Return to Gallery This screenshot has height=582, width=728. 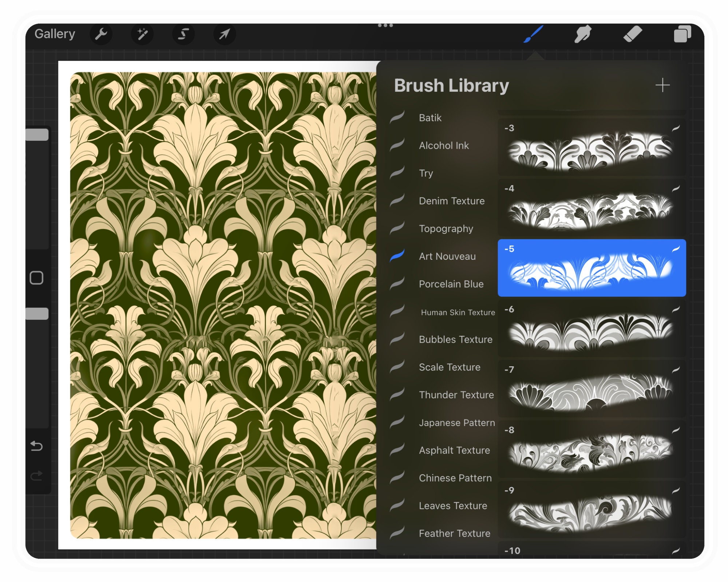(x=55, y=34)
